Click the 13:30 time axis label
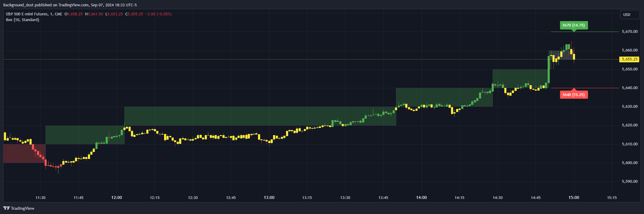Viewport: 644px width, 214px height. point(345,198)
